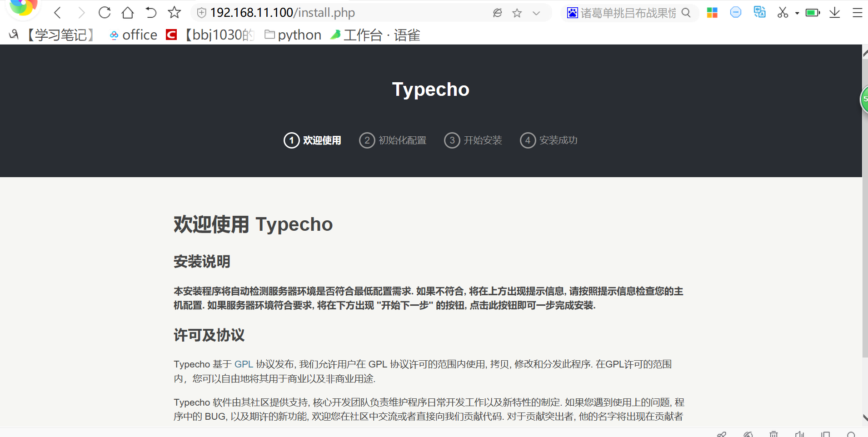Screen dimensions: 868x437
Task: Open the 【bbj1030的 bookmark
Action: point(210,35)
